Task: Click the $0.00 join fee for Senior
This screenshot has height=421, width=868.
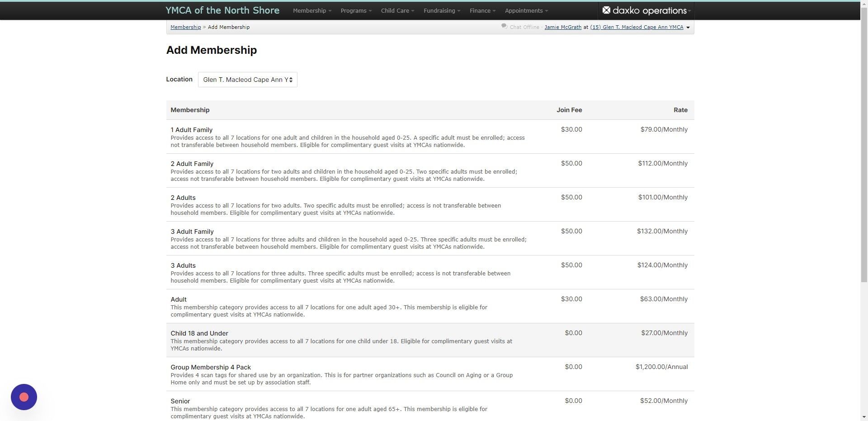Action: (x=573, y=401)
